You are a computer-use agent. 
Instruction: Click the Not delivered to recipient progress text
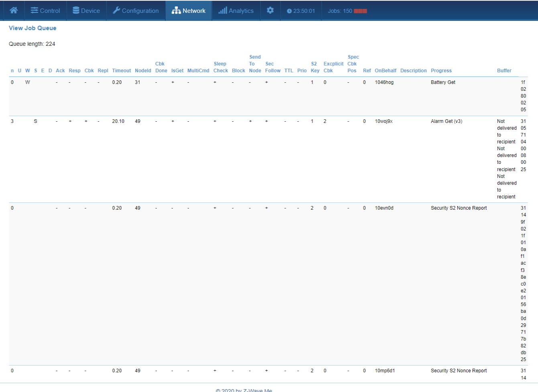tap(507, 159)
